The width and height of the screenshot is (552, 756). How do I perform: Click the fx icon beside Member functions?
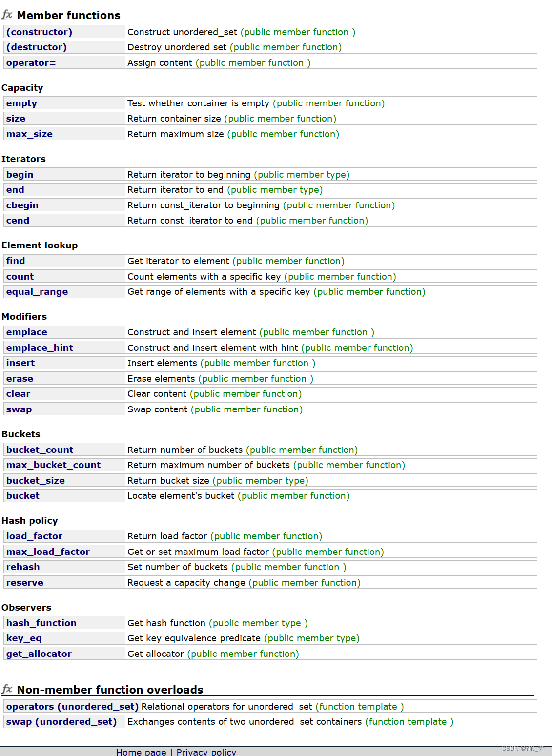click(7, 15)
